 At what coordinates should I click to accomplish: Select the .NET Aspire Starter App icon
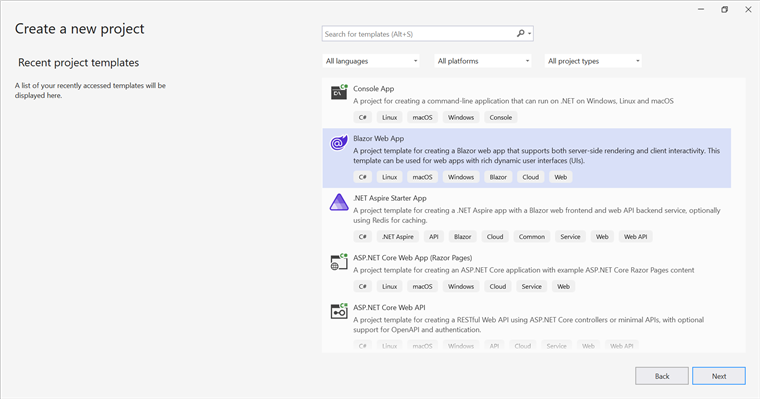(339, 202)
